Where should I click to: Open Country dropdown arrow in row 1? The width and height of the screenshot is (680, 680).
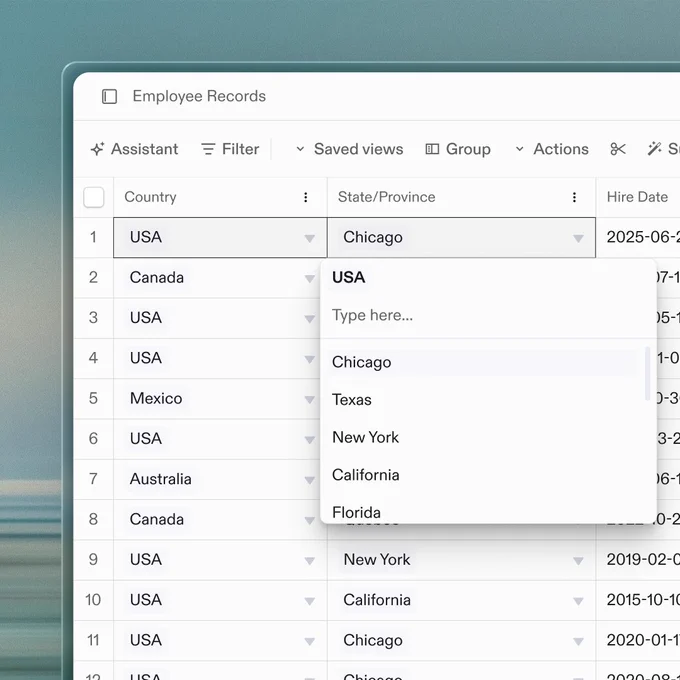tap(310, 238)
